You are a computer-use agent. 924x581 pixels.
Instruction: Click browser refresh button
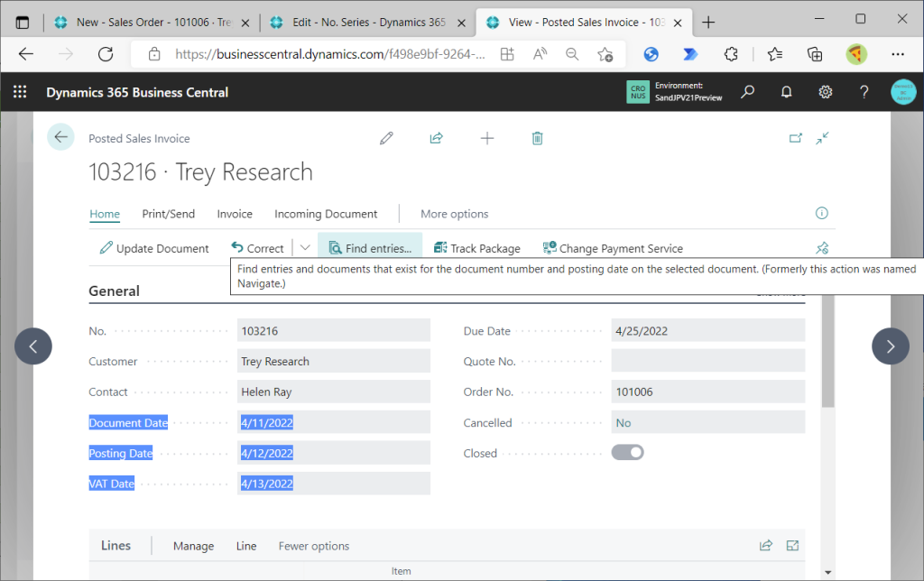click(106, 54)
